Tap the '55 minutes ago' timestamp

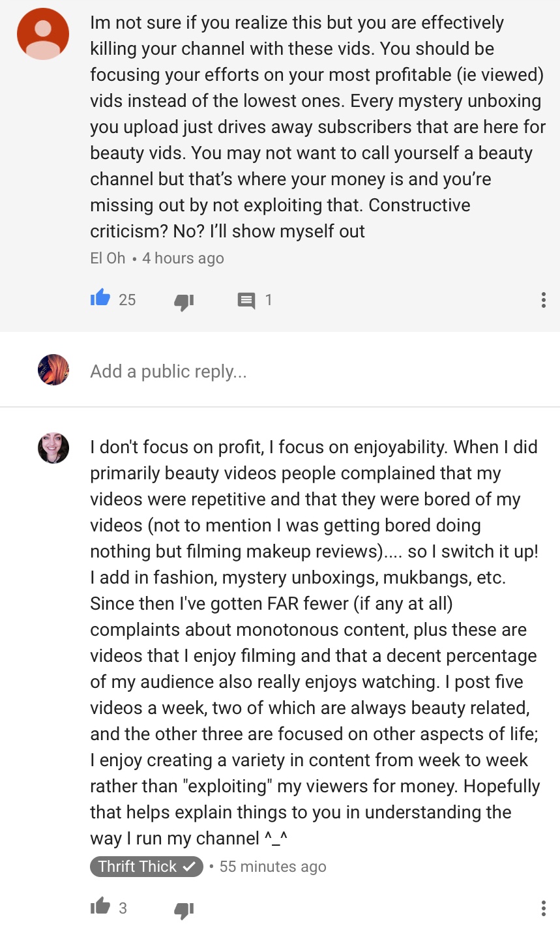273,867
